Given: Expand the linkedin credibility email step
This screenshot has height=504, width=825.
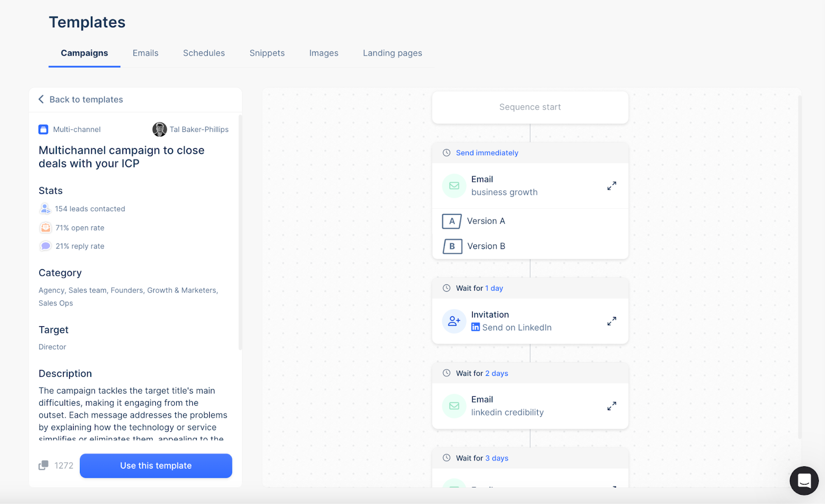Looking at the screenshot, I should 612,406.
